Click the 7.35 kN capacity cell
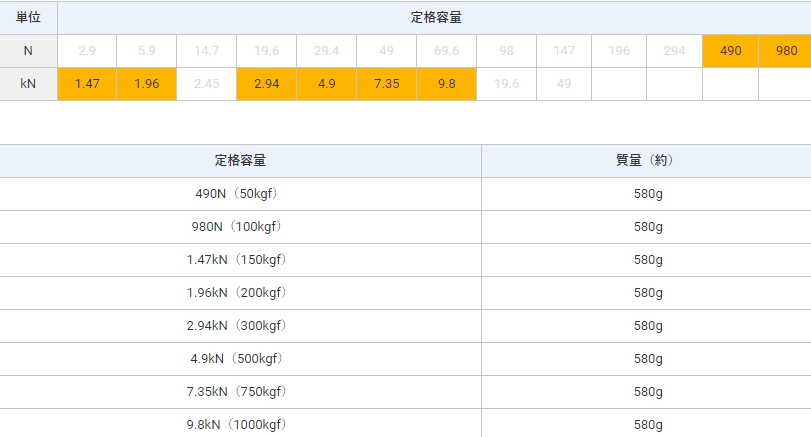 click(x=386, y=83)
